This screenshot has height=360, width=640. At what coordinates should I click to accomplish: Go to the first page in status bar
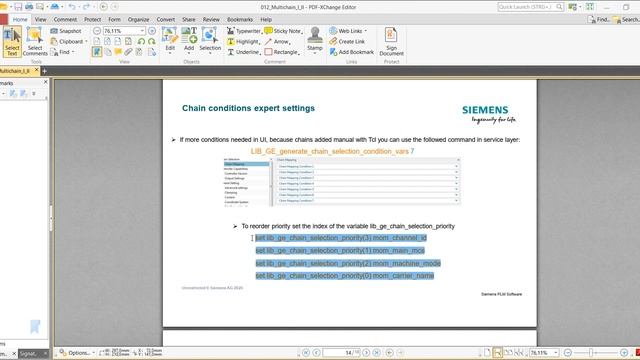pos(306,353)
